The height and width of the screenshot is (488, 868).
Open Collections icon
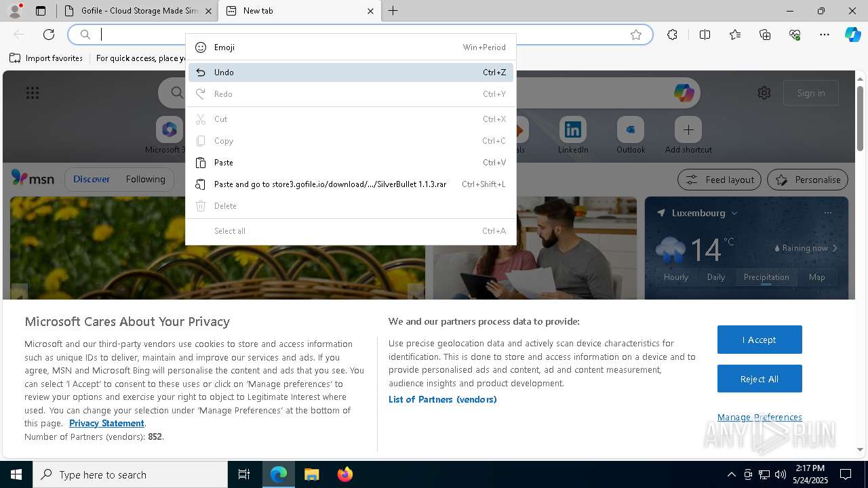coord(765,35)
